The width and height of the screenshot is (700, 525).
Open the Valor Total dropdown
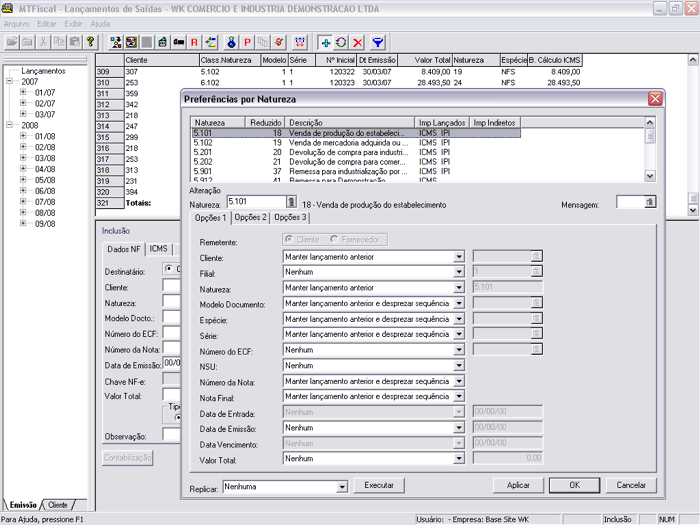pyautogui.click(x=459, y=459)
